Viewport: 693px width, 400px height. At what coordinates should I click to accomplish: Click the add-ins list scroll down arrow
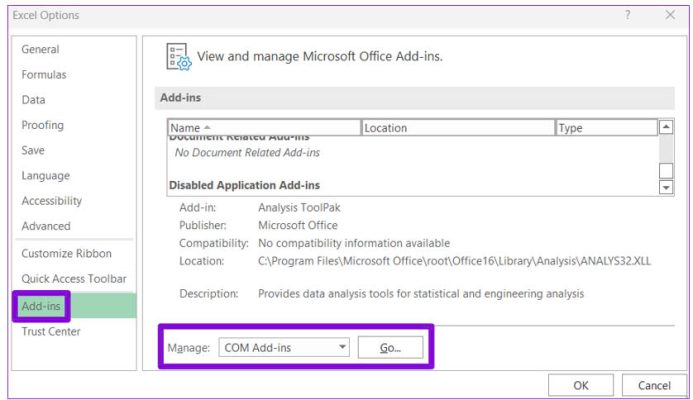click(666, 187)
